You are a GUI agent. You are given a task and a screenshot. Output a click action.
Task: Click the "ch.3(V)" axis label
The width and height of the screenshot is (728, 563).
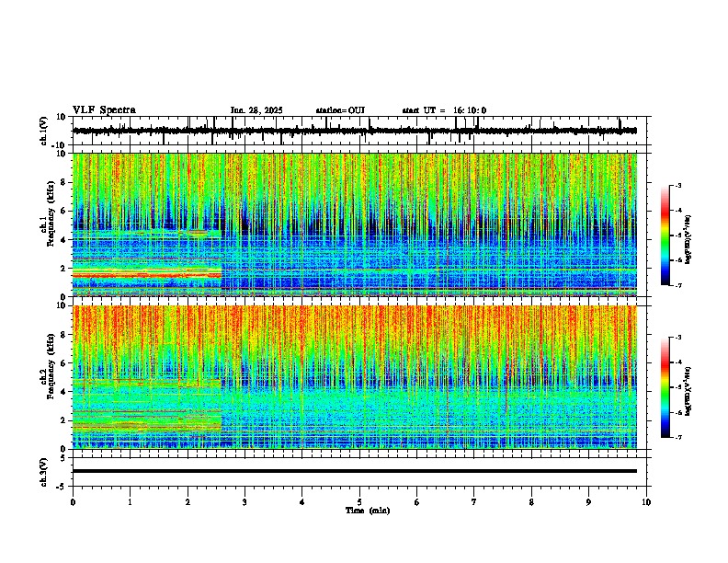pyautogui.click(x=44, y=473)
